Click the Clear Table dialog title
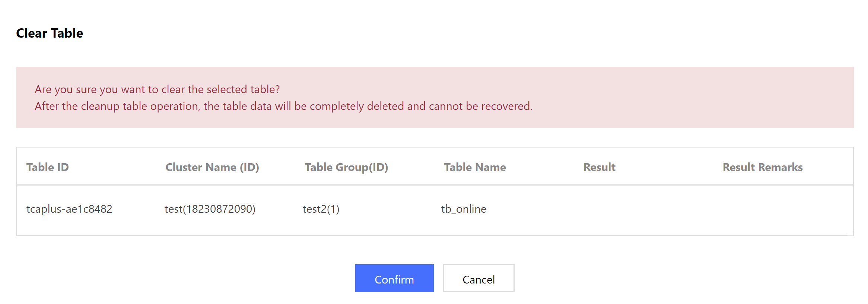868x304 pixels. 50,33
